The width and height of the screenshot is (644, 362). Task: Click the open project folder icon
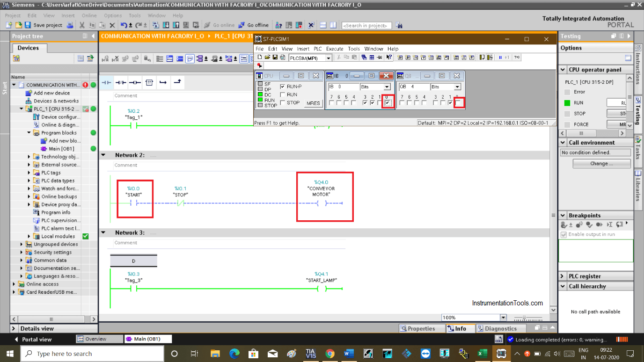19,25
